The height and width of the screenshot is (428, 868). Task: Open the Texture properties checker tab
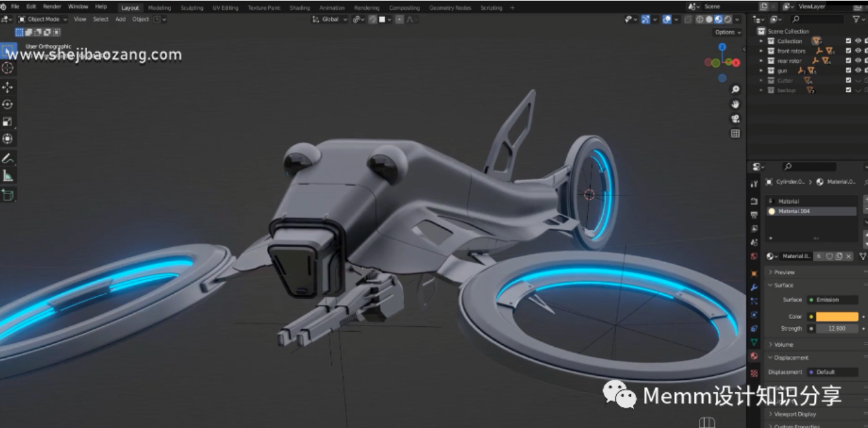pyautogui.click(x=754, y=373)
